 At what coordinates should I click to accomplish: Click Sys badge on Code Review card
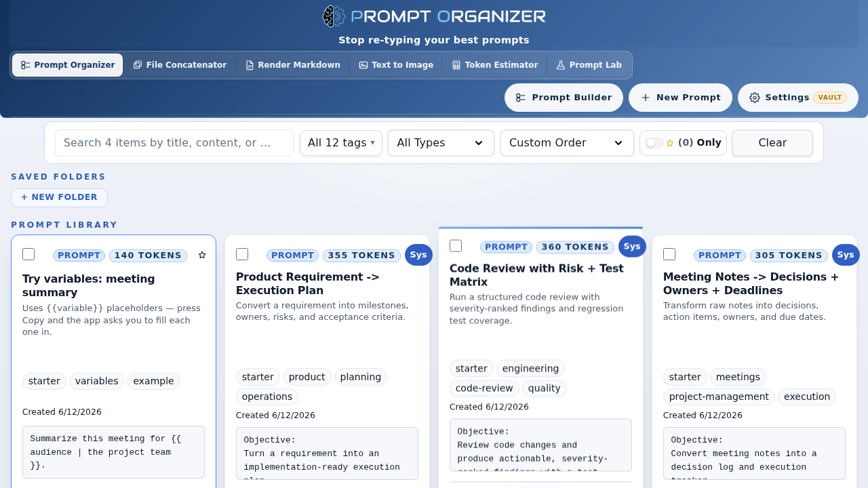[x=632, y=246]
